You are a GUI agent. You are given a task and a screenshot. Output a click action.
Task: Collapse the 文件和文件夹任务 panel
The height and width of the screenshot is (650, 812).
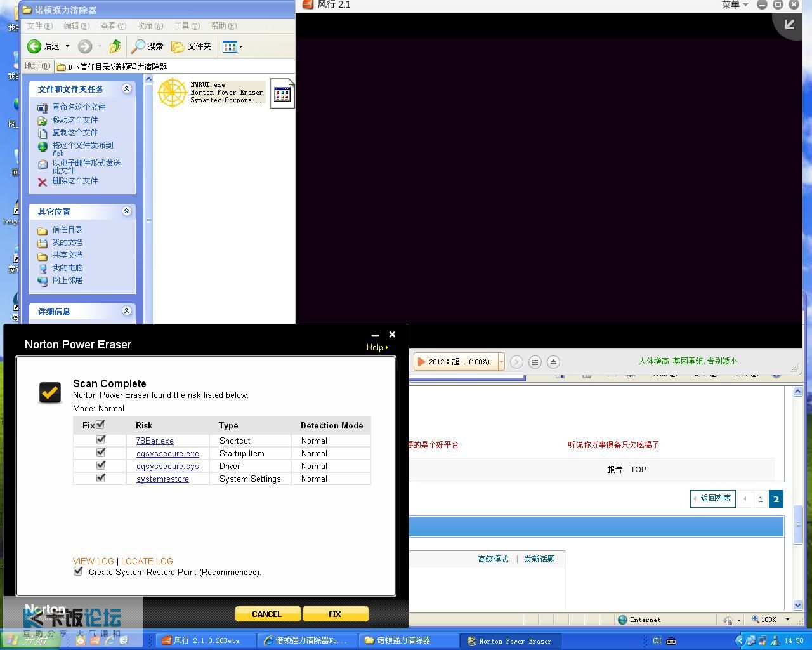coord(126,89)
